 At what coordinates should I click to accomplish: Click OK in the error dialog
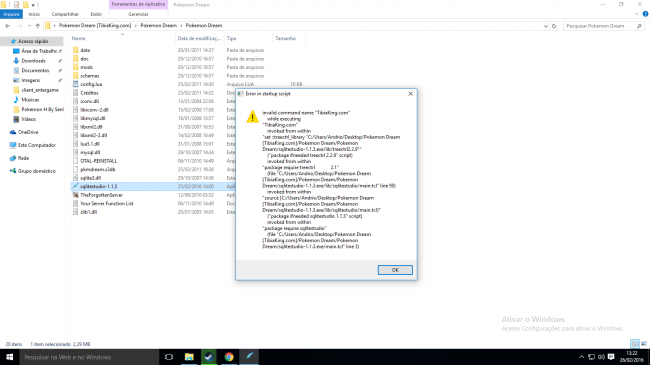(395, 270)
